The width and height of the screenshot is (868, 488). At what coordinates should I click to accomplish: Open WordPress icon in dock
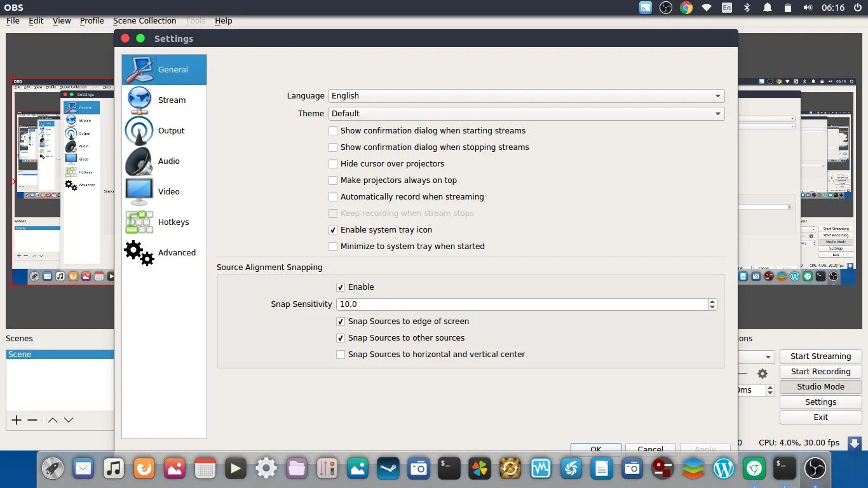coord(724,469)
